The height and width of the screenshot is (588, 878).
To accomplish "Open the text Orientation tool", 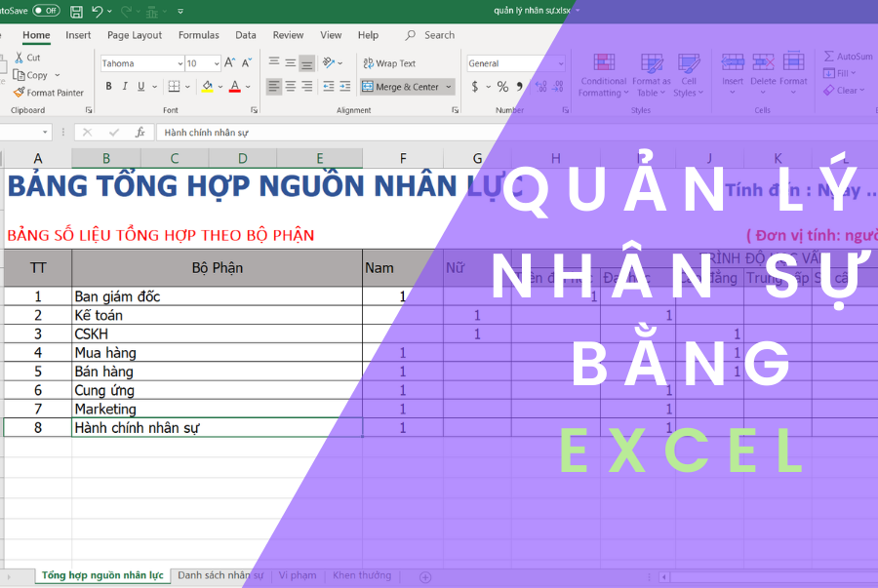I will click(329, 62).
